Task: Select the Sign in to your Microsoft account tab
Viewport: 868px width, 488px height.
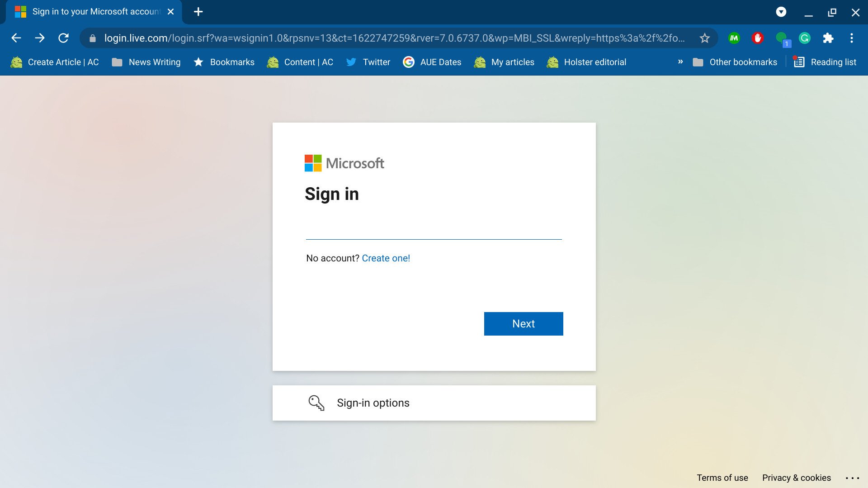Action: click(x=94, y=12)
